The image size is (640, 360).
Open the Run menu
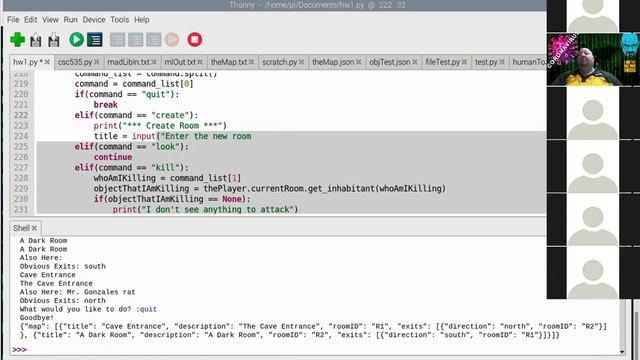[70, 20]
